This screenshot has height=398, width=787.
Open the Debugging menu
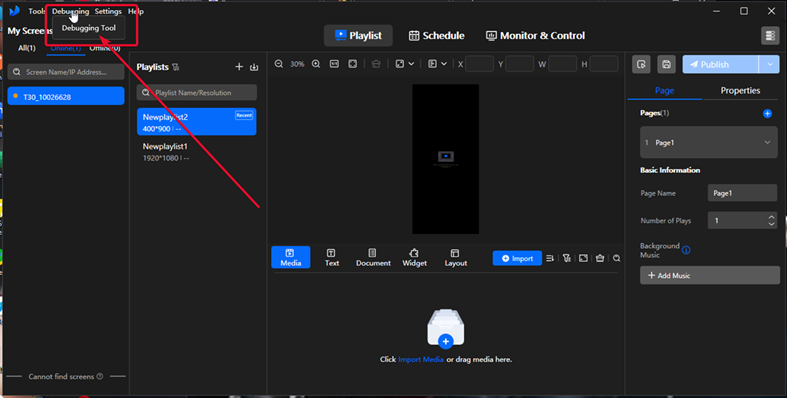[x=70, y=11]
